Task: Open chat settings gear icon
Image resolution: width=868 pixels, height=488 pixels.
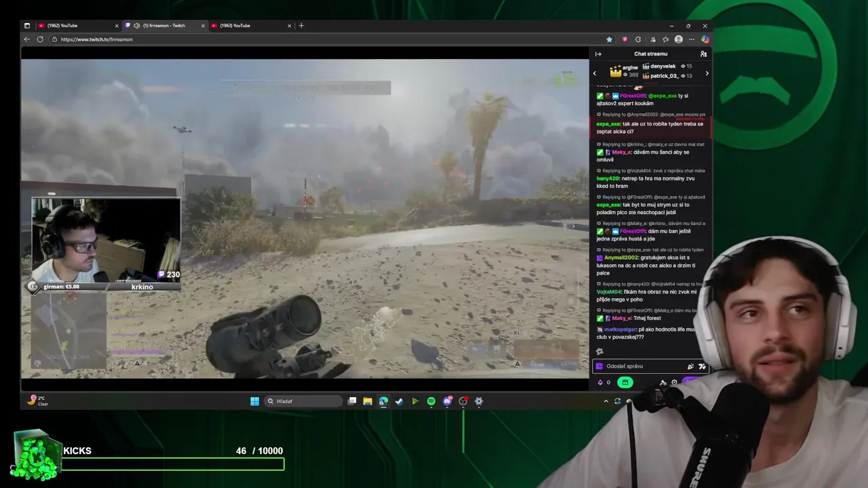Action: coord(674,382)
